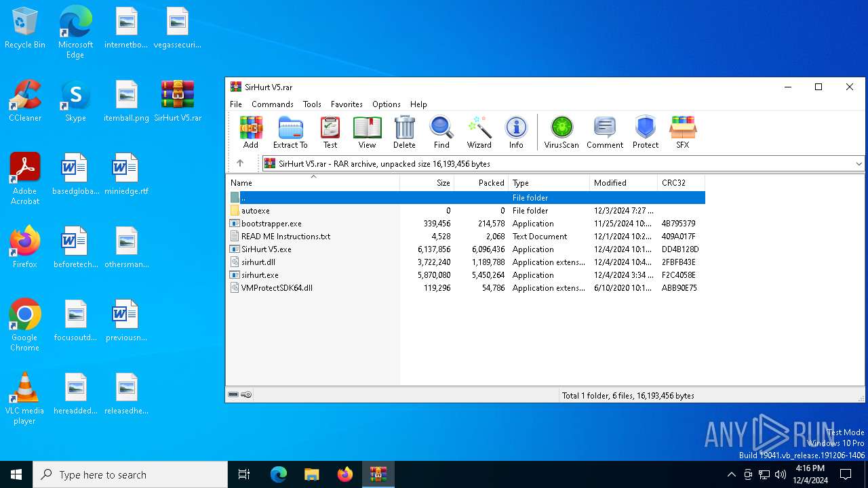Show hidden tray icons chevron
Viewport: 868px width, 488px height.
pyautogui.click(x=731, y=474)
